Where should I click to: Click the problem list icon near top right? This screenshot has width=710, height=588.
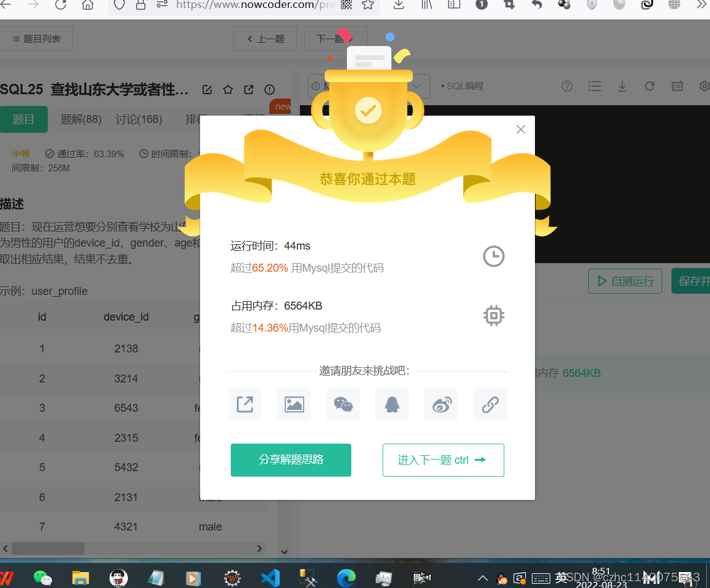pyautogui.click(x=594, y=86)
